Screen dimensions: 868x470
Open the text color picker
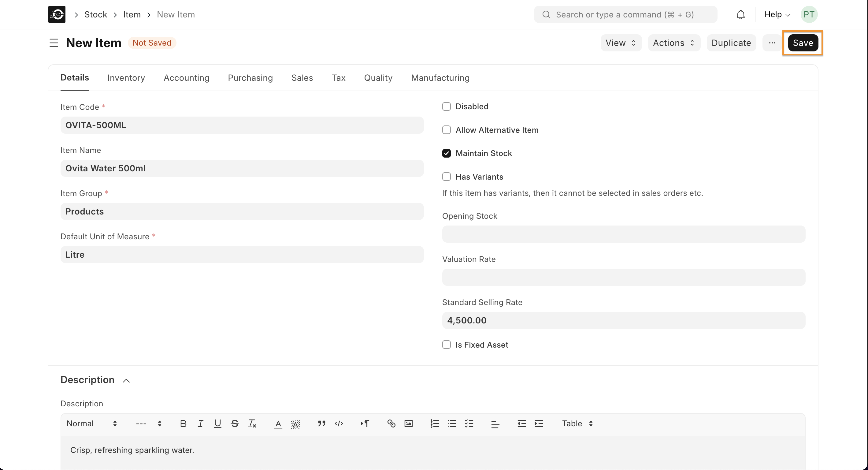(278, 423)
